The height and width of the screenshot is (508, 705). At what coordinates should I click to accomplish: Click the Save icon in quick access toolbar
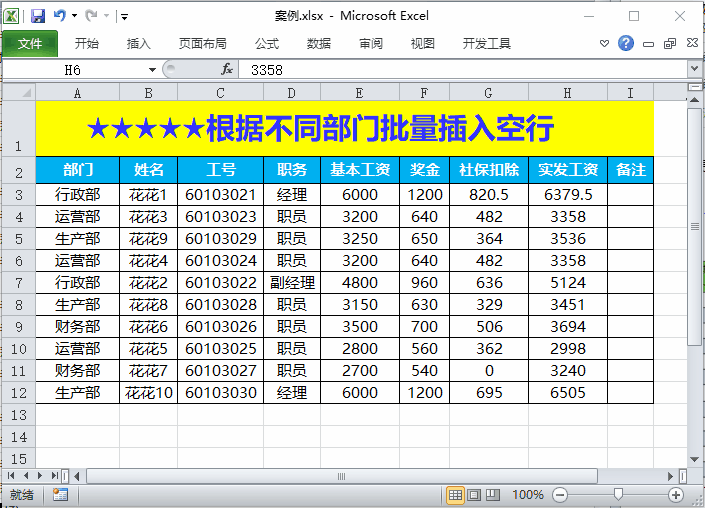point(38,16)
